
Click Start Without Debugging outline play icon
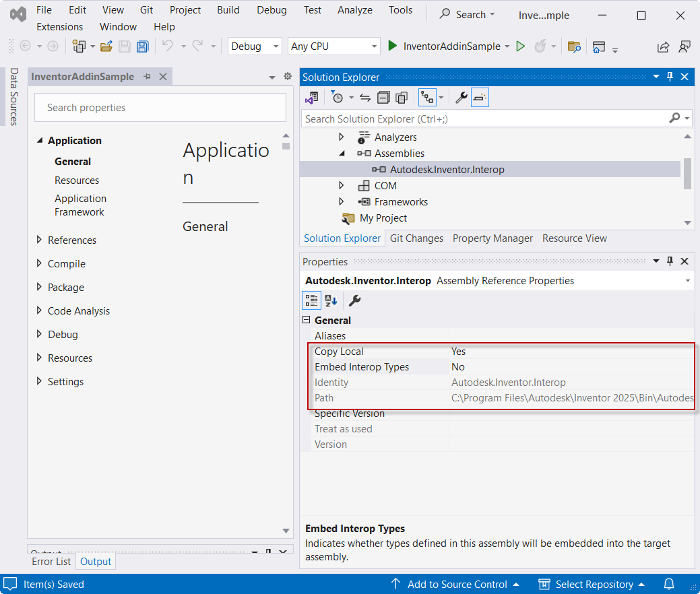point(521,46)
